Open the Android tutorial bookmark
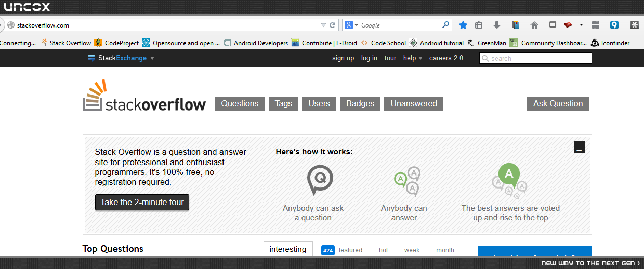This screenshot has height=269, width=644. pyautogui.click(x=437, y=43)
